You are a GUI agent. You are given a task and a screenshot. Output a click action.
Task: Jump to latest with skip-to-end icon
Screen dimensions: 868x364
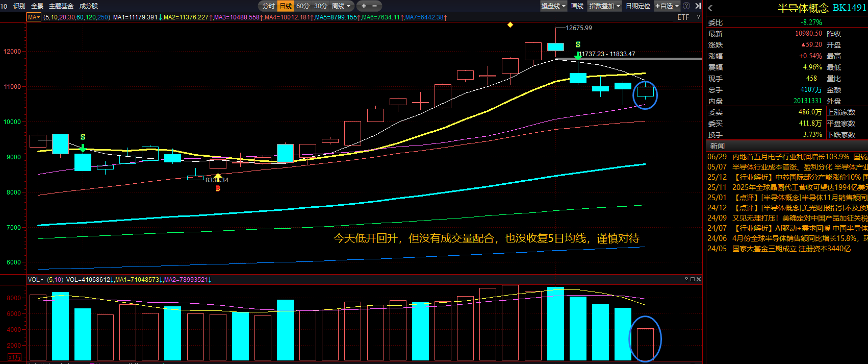(698, 6)
